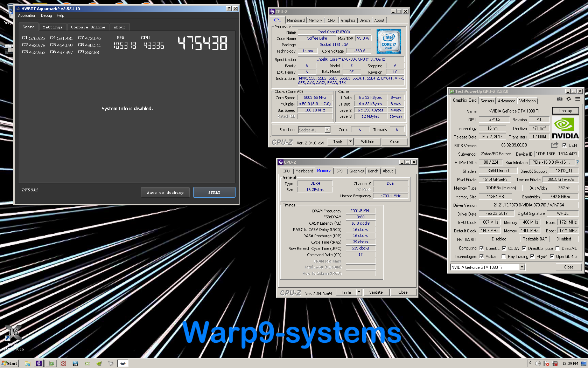Open the Mainboard tab in the top CPU-Z window
This screenshot has width=588, height=368.
(296, 20)
